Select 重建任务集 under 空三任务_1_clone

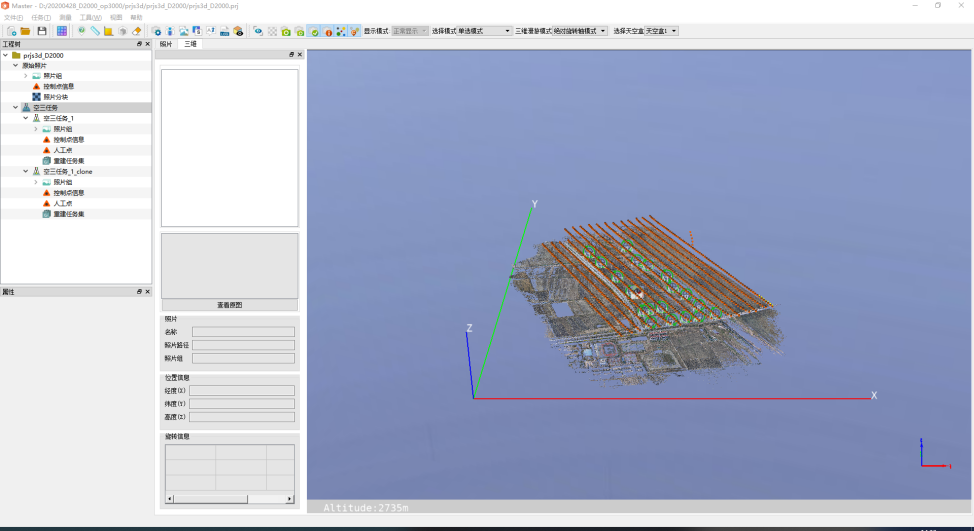pos(68,214)
